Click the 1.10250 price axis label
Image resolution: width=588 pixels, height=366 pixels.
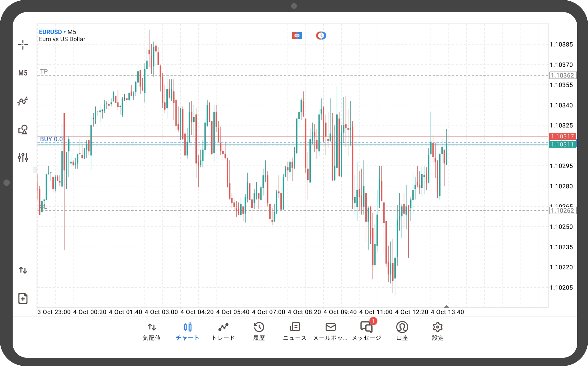pyautogui.click(x=561, y=227)
